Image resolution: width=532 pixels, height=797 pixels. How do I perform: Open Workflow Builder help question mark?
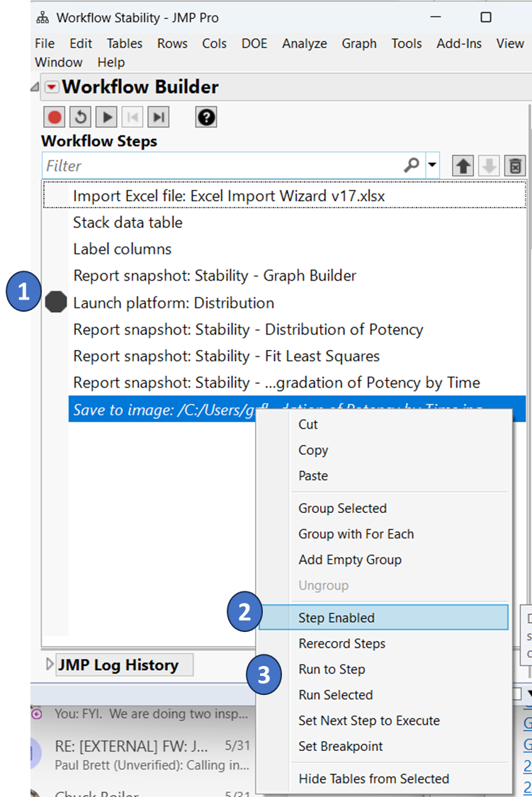coord(206,117)
